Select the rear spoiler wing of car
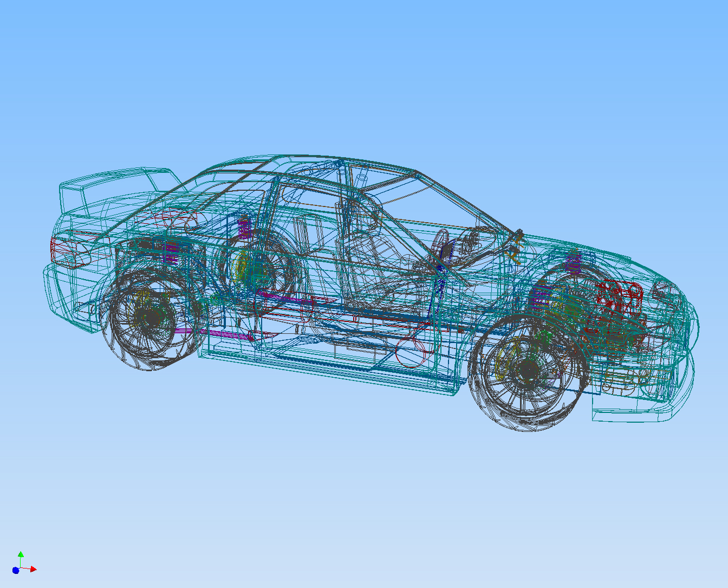The width and height of the screenshot is (728, 588). point(116,179)
